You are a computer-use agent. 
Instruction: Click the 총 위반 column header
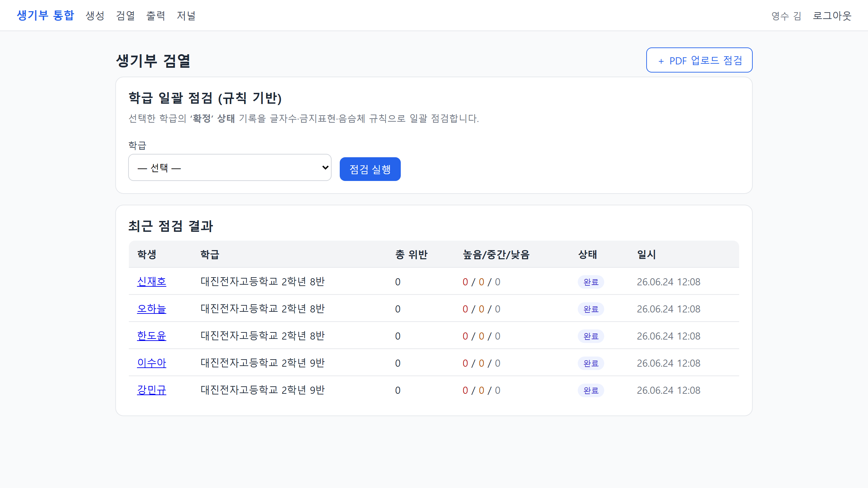tap(411, 254)
